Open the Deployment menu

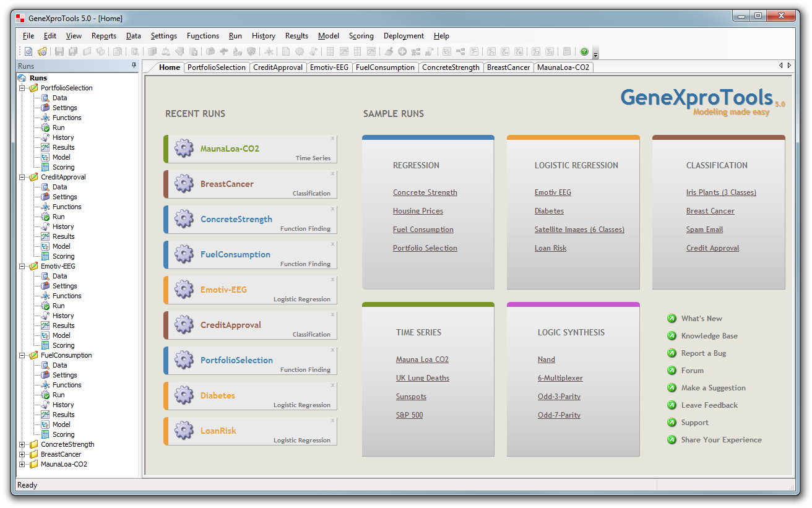pyautogui.click(x=404, y=36)
